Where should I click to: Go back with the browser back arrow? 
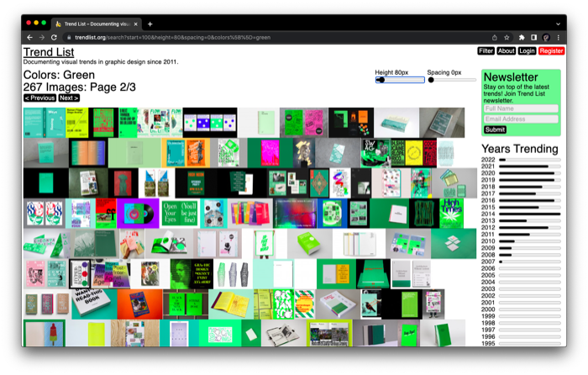click(x=29, y=38)
